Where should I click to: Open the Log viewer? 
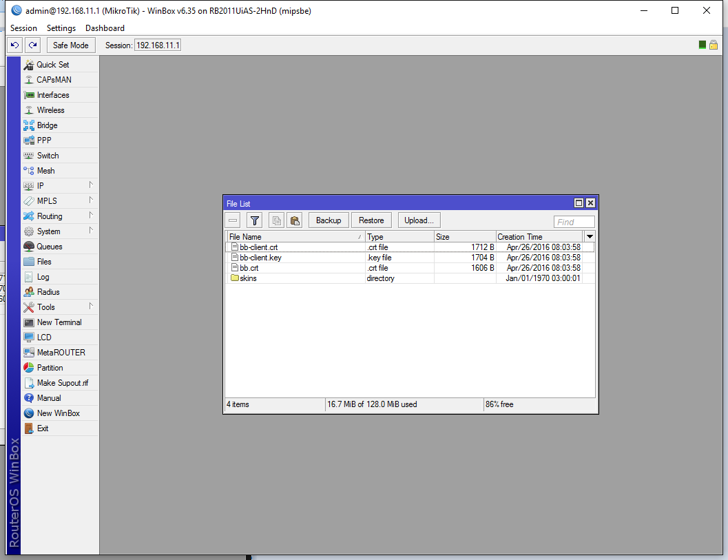(x=60, y=277)
